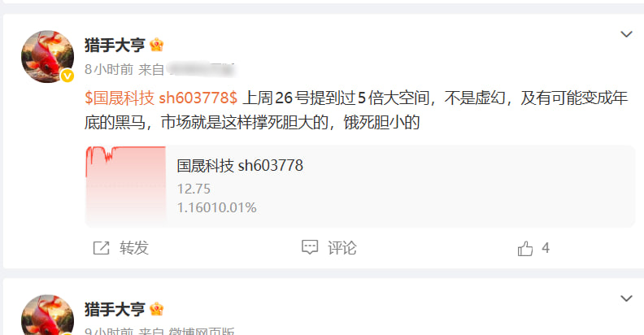644x335 pixels.
Task: Click the crown membership badge on first post
Action: point(156,45)
